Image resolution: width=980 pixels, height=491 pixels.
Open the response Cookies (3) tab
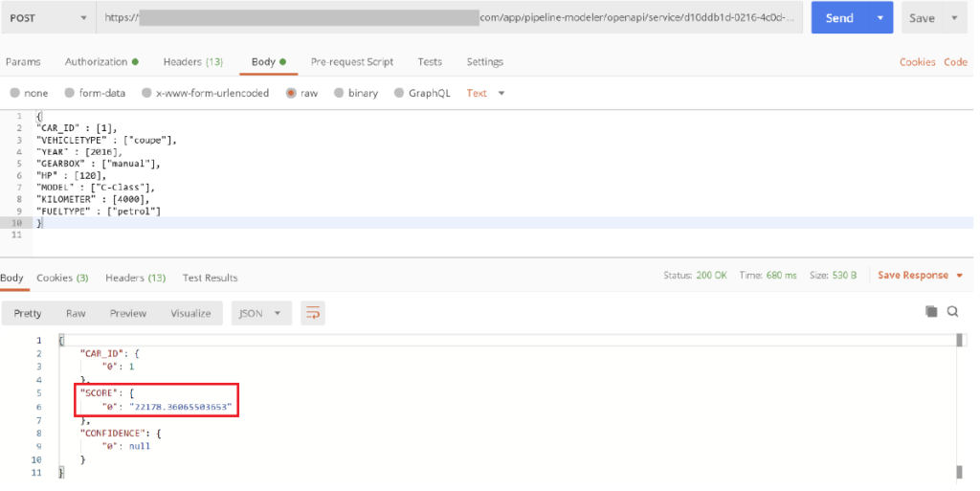tap(62, 278)
